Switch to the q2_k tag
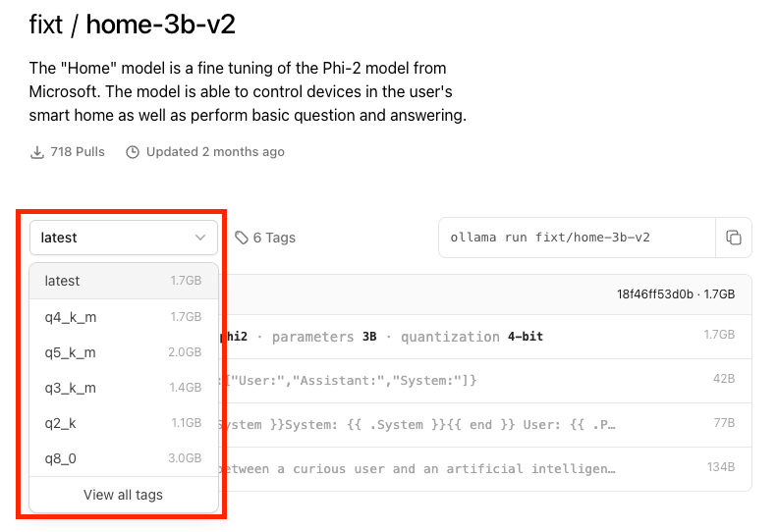The width and height of the screenshot is (778, 532). pyautogui.click(x=123, y=423)
